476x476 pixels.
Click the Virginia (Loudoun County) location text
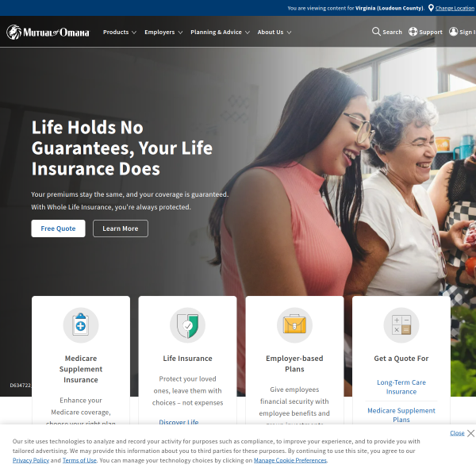[390, 8]
